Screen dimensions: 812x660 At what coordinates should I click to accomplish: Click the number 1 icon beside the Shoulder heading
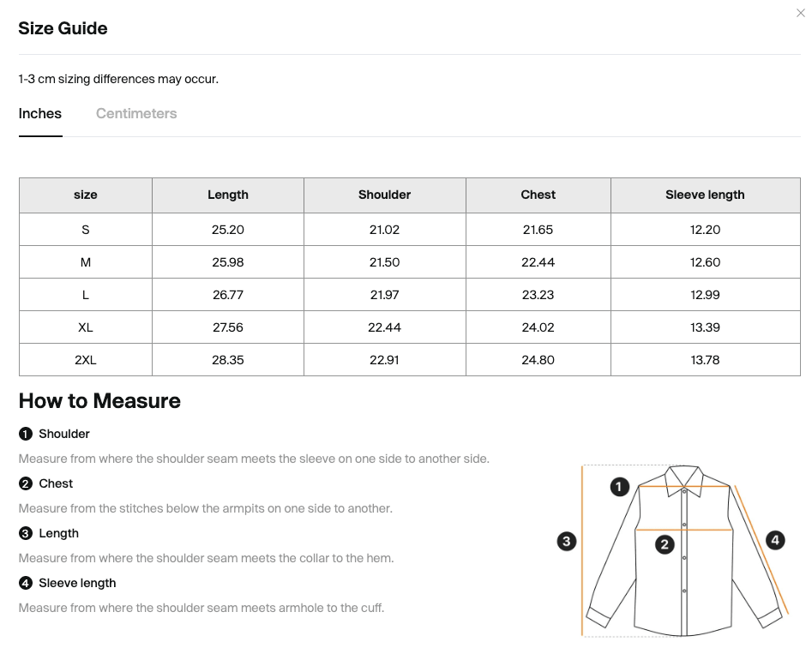(26, 434)
